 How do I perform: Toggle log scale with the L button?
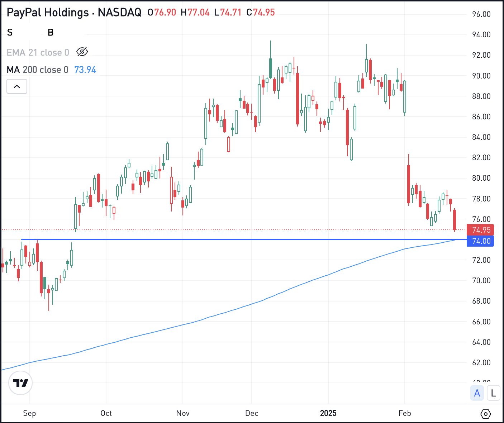tap(494, 393)
